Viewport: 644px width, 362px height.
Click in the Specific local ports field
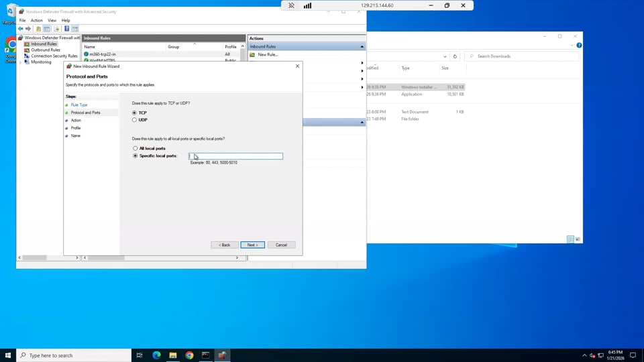(235, 156)
